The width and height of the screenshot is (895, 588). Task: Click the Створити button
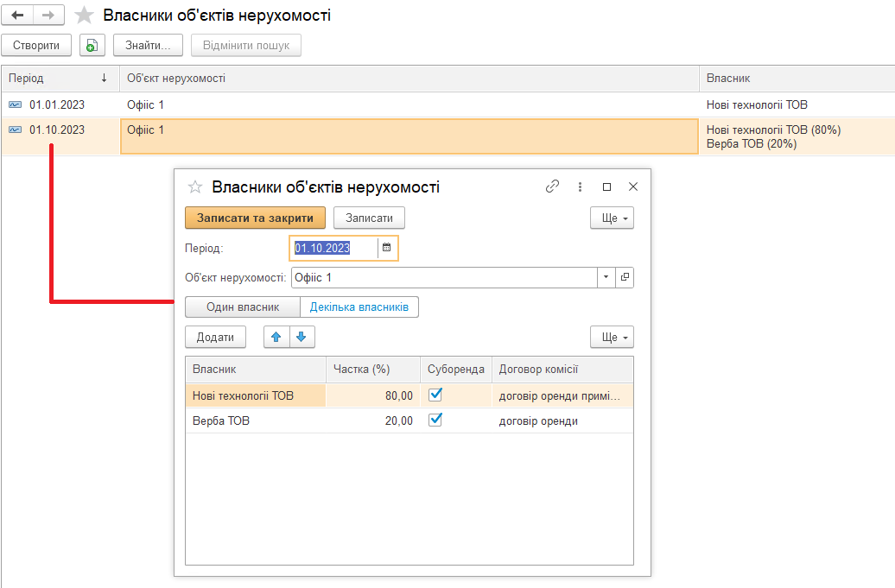click(x=36, y=46)
